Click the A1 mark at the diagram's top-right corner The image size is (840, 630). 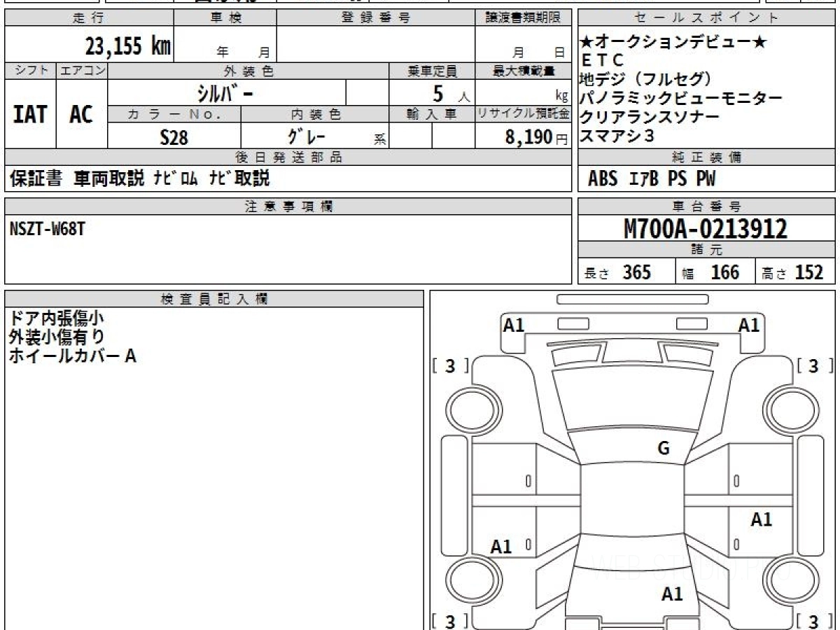[749, 325]
